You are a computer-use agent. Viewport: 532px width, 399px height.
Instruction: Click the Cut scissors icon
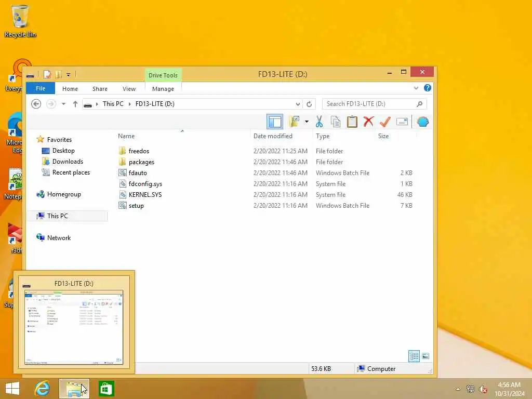pyautogui.click(x=319, y=122)
